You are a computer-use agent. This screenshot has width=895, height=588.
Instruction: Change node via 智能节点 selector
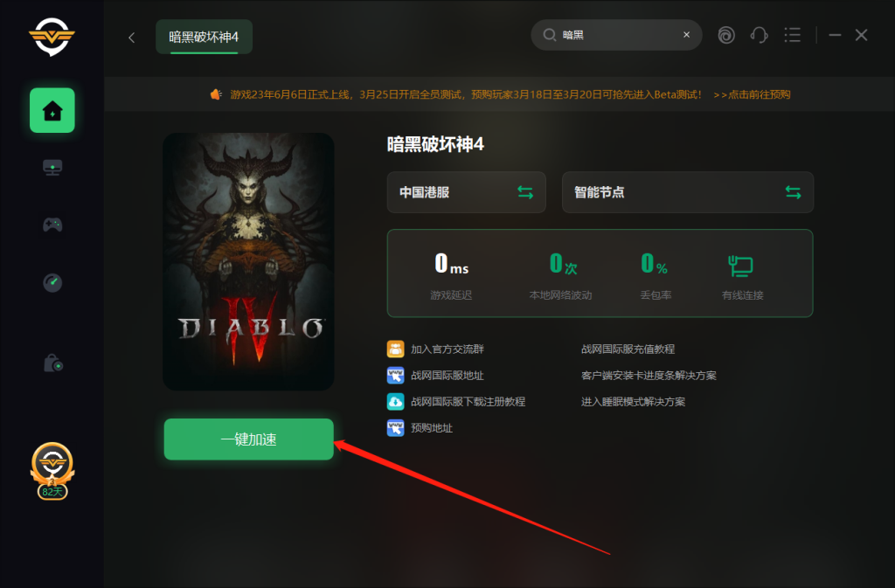click(x=687, y=192)
